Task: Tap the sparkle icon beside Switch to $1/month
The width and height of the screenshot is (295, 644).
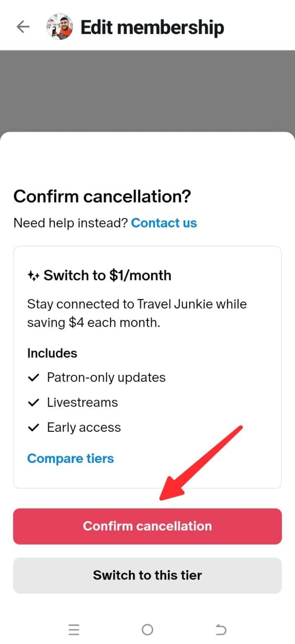Action: [33, 275]
